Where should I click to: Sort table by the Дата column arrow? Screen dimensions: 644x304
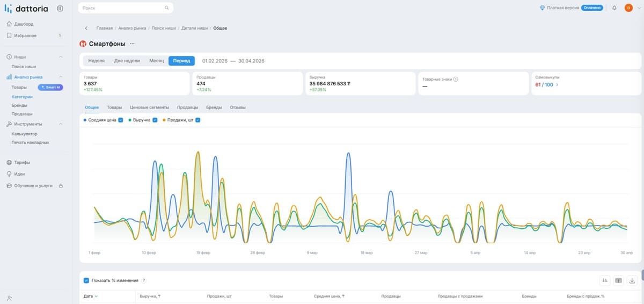tap(96, 296)
